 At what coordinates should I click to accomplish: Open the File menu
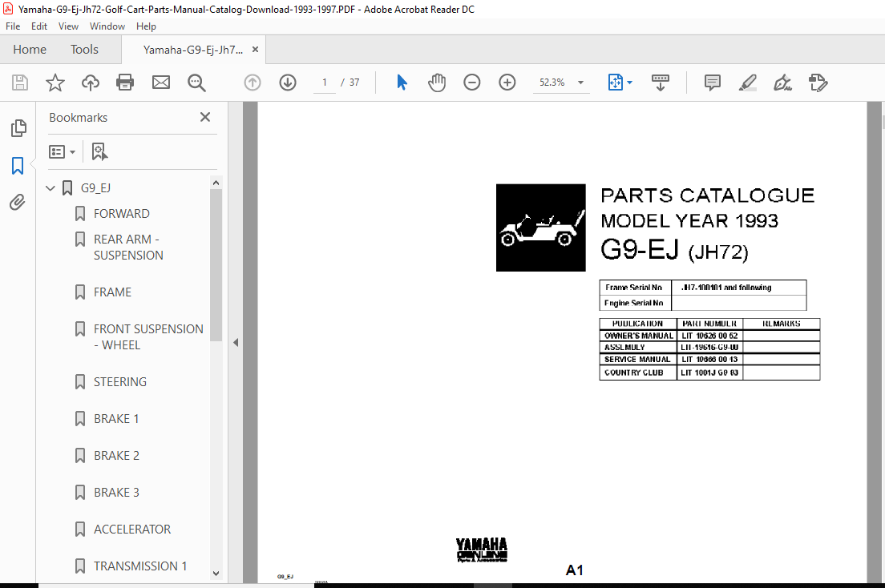(13, 26)
